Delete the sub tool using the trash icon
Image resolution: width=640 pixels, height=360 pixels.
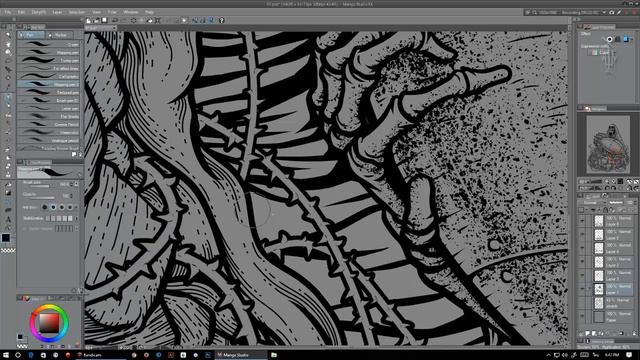click(x=80, y=155)
